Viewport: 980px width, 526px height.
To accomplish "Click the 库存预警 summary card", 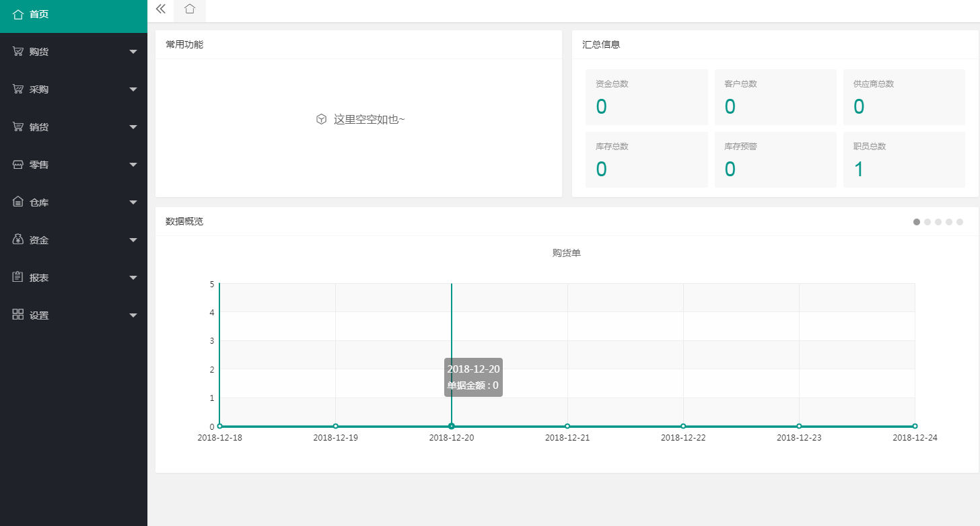I will tap(775, 159).
